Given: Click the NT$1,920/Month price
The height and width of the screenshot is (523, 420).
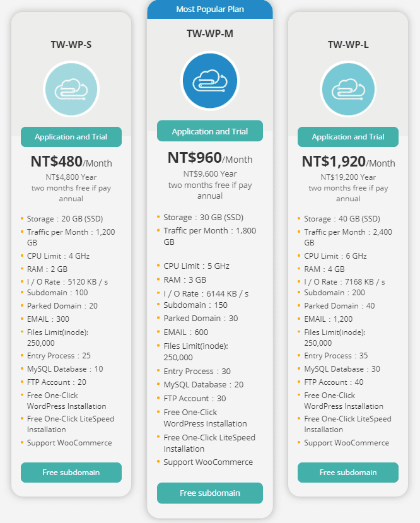Looking at the screenshot, I should [x=348, y=162].
